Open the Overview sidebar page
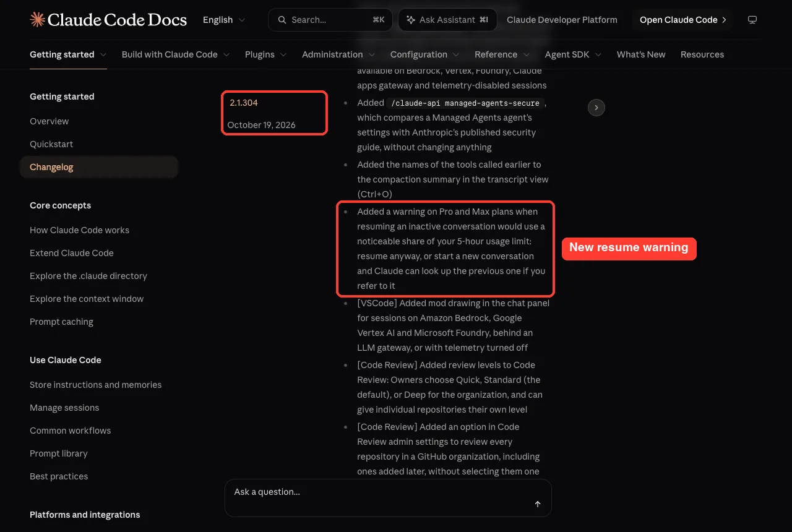Screen dimensions: 792x532 coord(49,121)
